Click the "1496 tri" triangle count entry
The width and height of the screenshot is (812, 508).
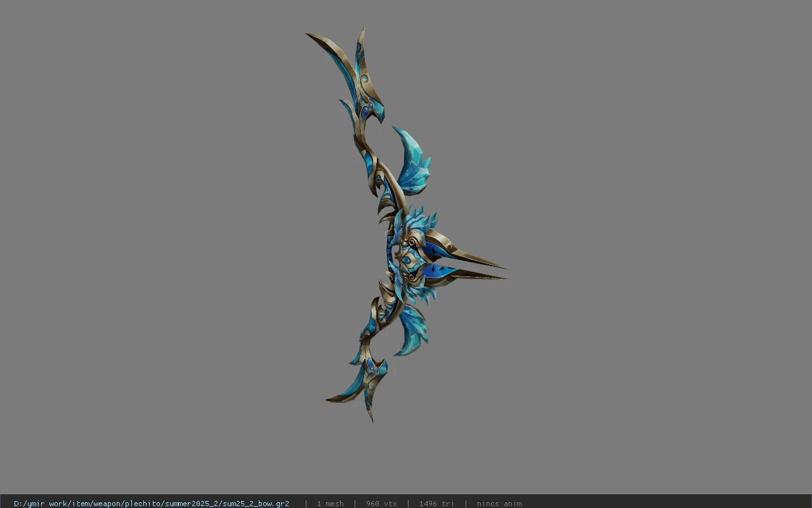point(436,504)
